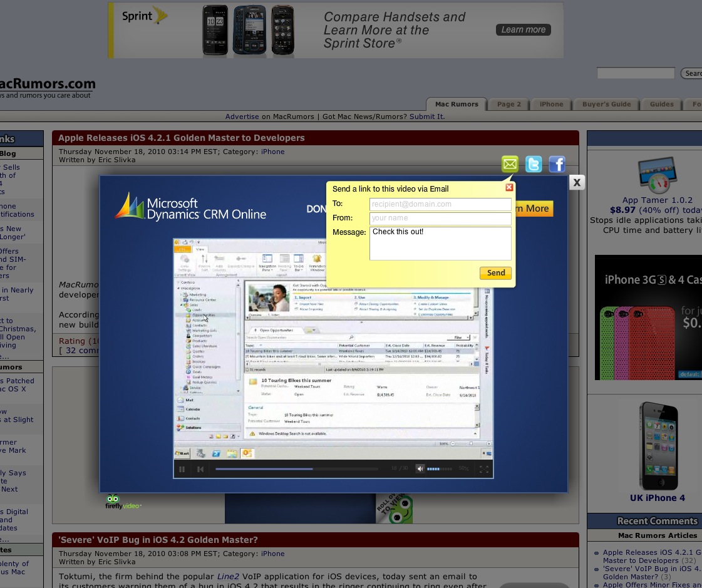Viewport: 702px width, 588px height.
Task: Skip back to video start
Action: 200,469
